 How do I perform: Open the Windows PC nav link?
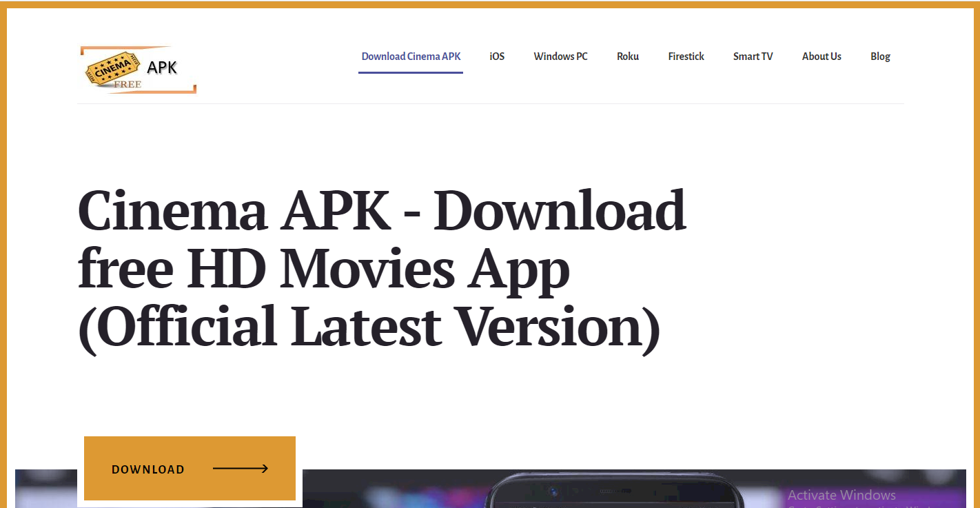(x=560, y=57)
